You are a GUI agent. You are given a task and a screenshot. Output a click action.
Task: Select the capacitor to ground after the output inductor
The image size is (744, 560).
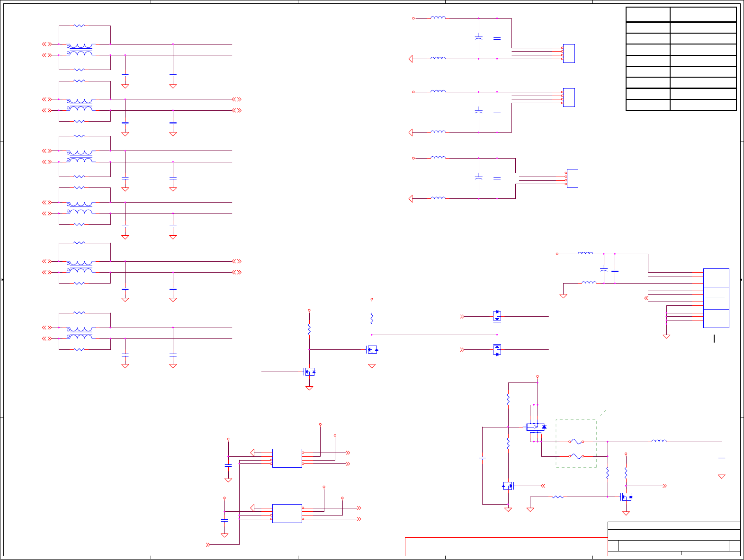(722, 458)
